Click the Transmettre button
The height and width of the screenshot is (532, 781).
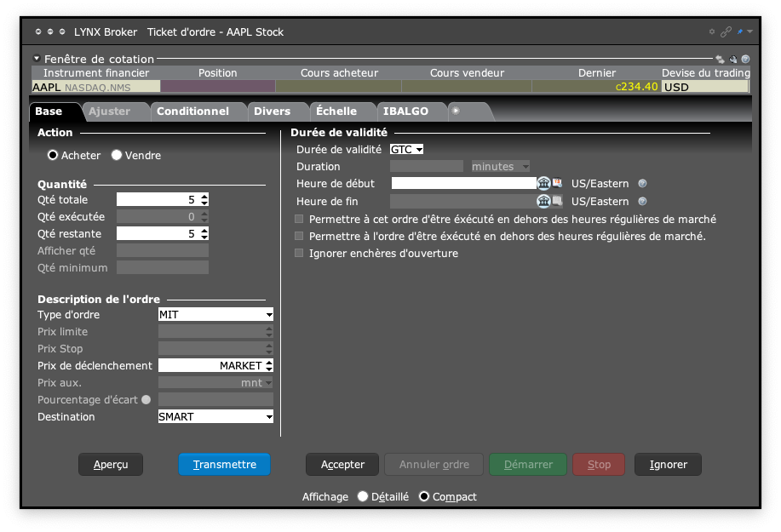(225, 464)
